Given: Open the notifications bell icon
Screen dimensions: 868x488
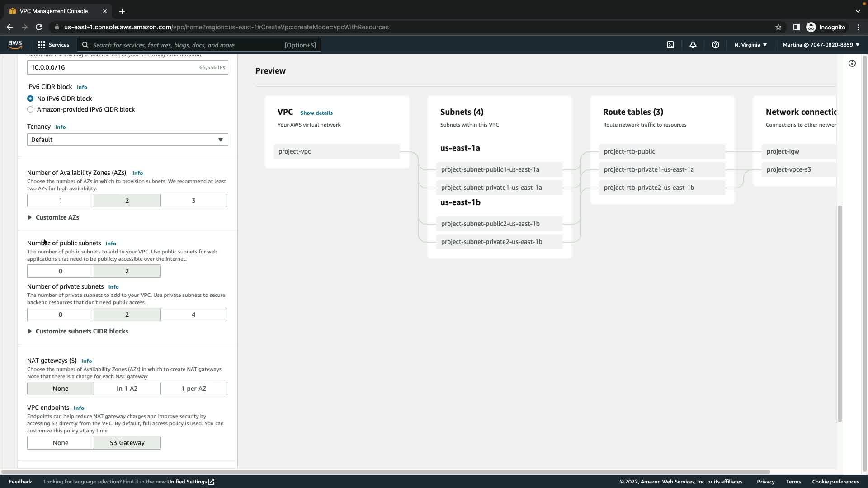Looking at the screenshot, I should pos(693,45).
